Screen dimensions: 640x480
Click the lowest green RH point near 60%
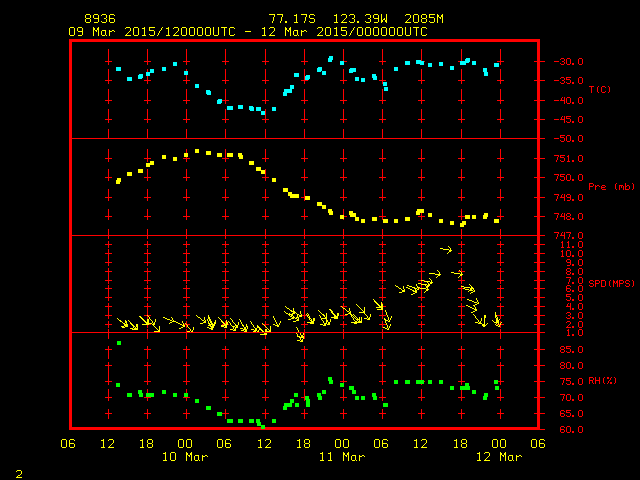tap(263, 427)
